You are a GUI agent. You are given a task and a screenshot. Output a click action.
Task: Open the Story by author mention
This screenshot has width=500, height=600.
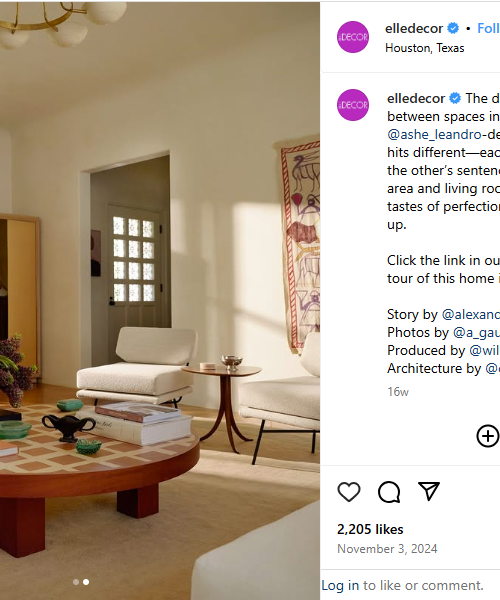click(x=471, y=315)
